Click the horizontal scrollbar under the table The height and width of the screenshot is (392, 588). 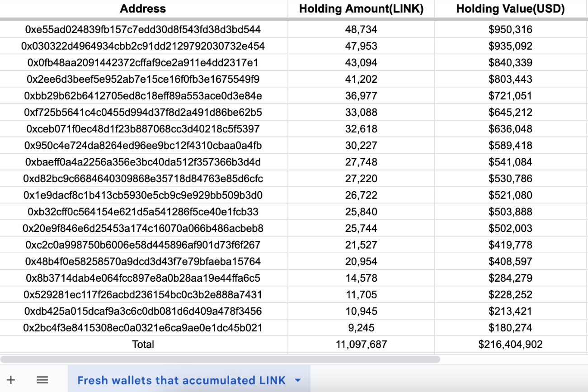pos(220,359)
